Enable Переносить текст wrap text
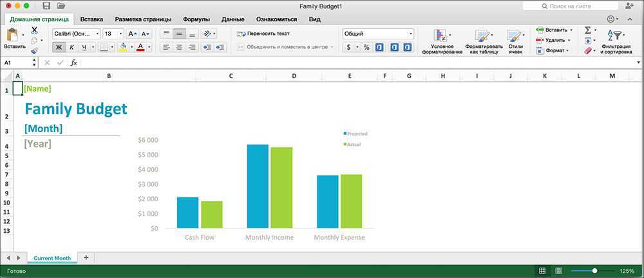 tap(264, 33)
